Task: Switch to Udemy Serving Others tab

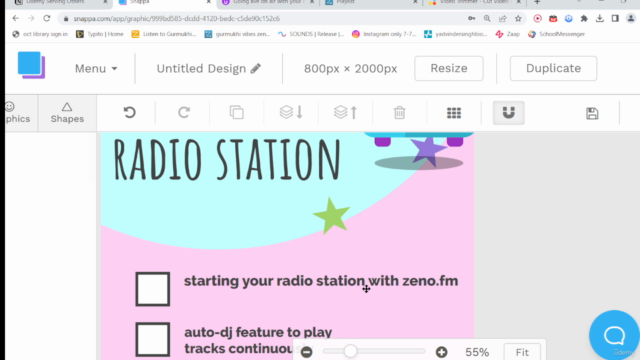Action: pos(60,2)
